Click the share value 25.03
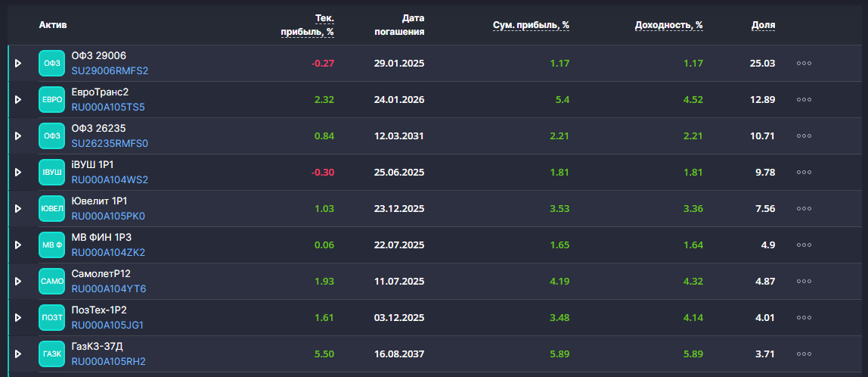The width and height of the screenshot is (868, 377). (x=763, y=63)
